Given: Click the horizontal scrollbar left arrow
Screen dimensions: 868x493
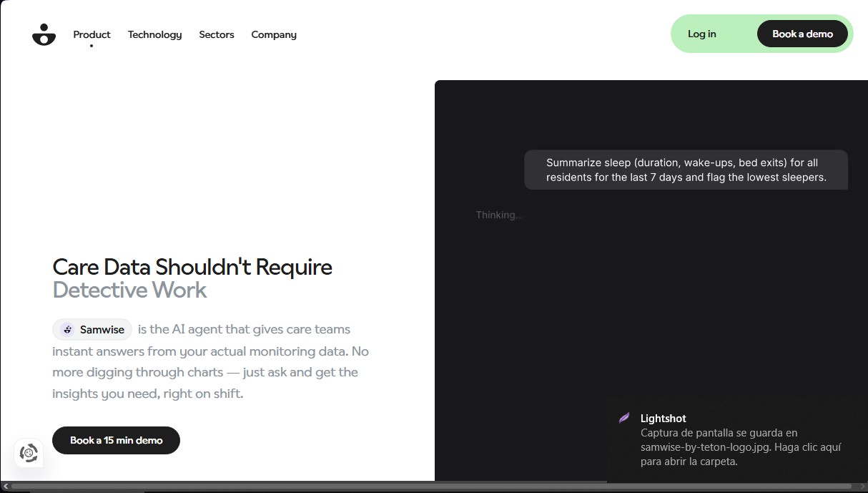Looking at the screenshot, I should coord(6,487).
